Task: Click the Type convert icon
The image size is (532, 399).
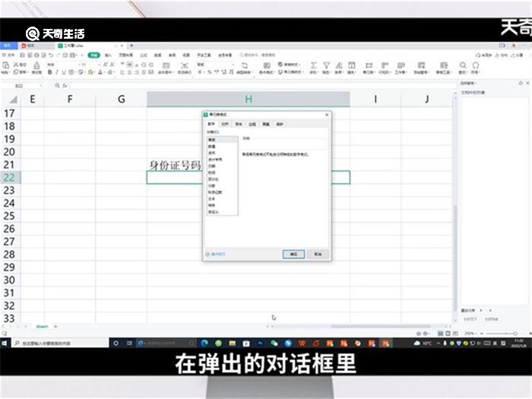Action: [x=244, y=65]
